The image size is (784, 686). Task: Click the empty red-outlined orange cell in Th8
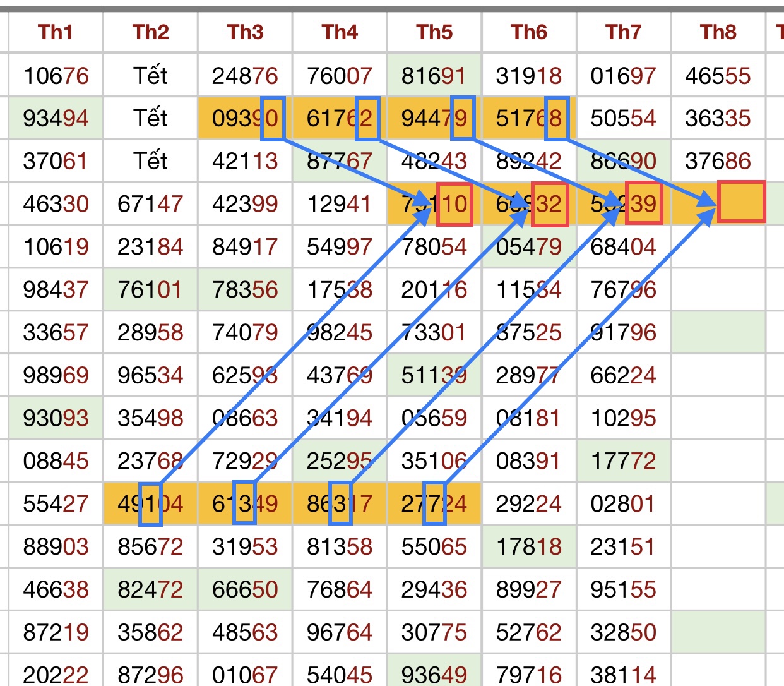[x=741, y=203]
